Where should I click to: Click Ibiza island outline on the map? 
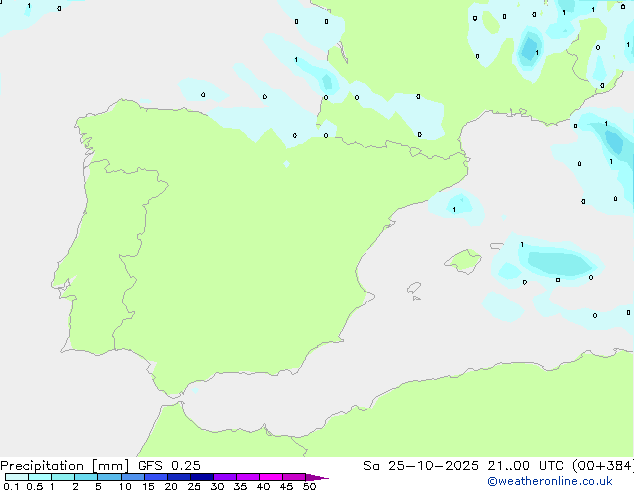[x=414, y=288]
